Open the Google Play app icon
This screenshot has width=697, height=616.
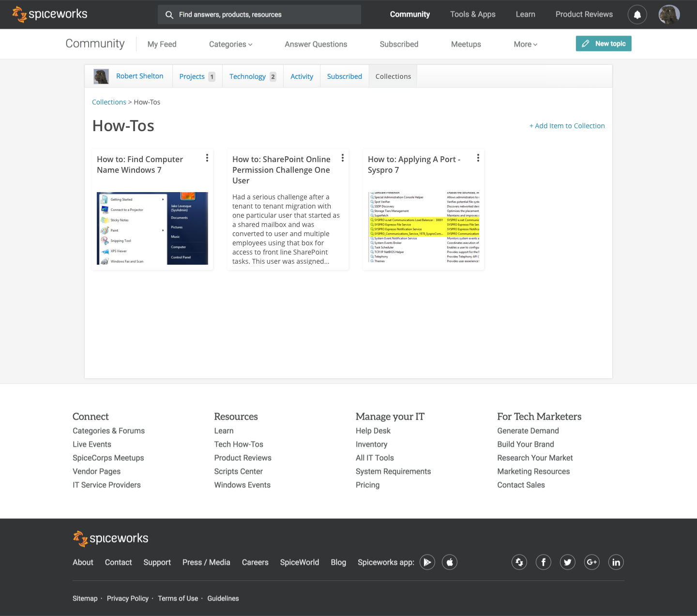click(x=427, y=562)
